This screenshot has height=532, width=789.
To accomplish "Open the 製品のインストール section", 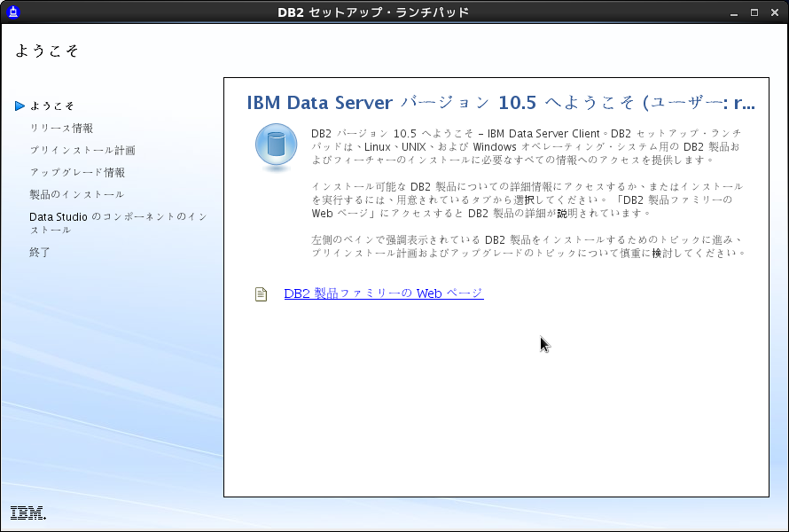I will [76, 194].
